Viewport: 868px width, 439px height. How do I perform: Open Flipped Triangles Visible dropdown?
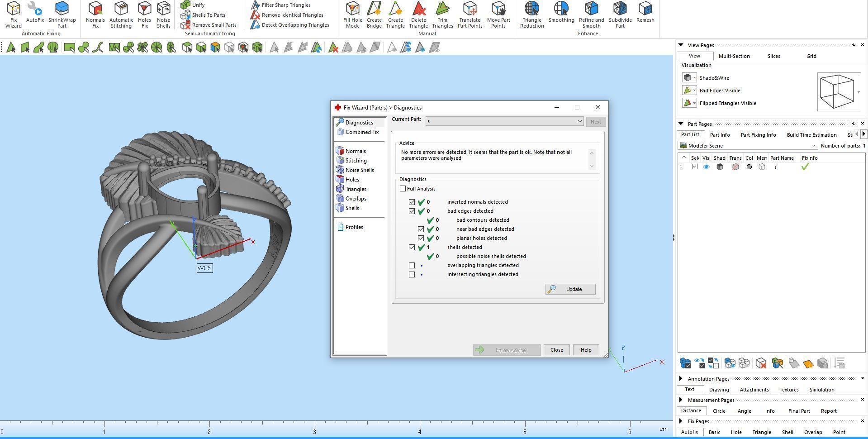tap(694, 103)
